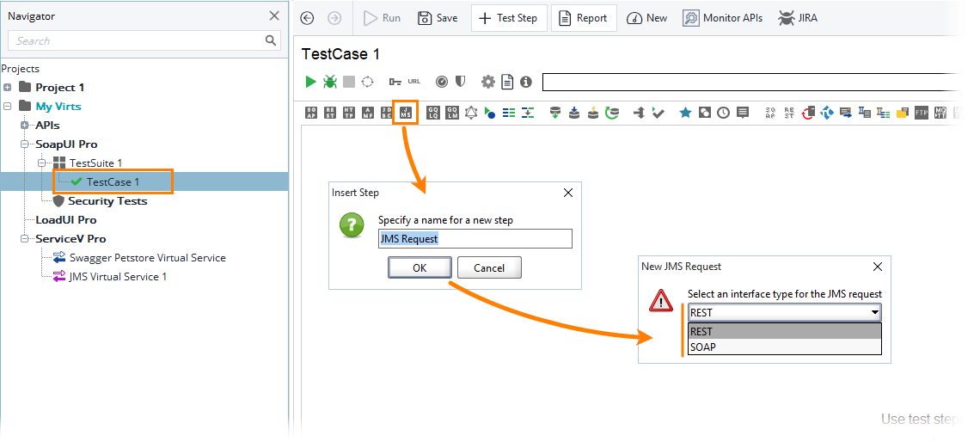This screenshot has height=442, width=980.
Task: Open the Report toolbar button
Action: tap(584, 18)
